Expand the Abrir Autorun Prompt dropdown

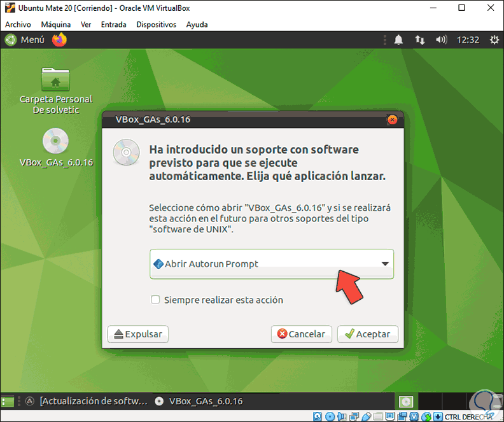pos(272,264)
